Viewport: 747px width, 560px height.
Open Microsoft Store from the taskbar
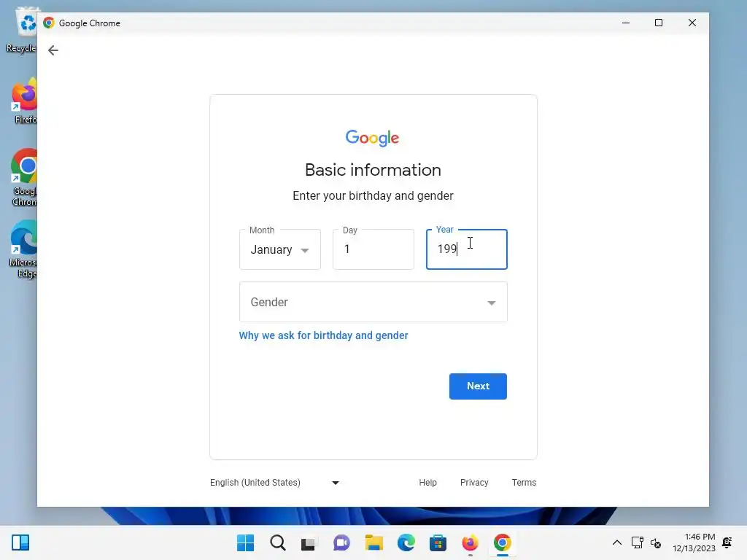pyautogui.click(x=438, y=542)
